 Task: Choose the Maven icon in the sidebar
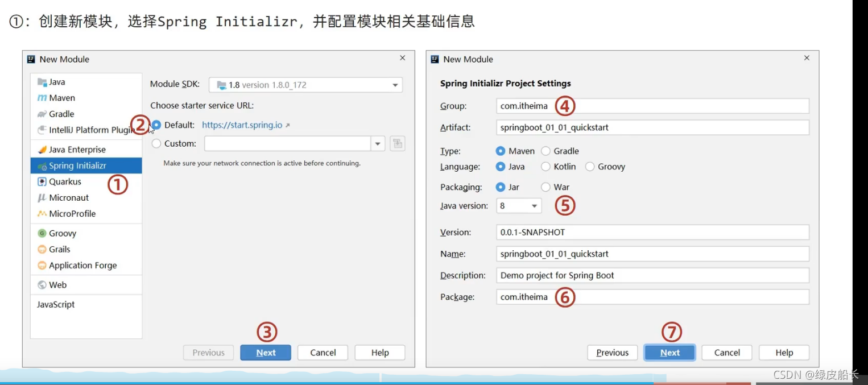[42, 98]
